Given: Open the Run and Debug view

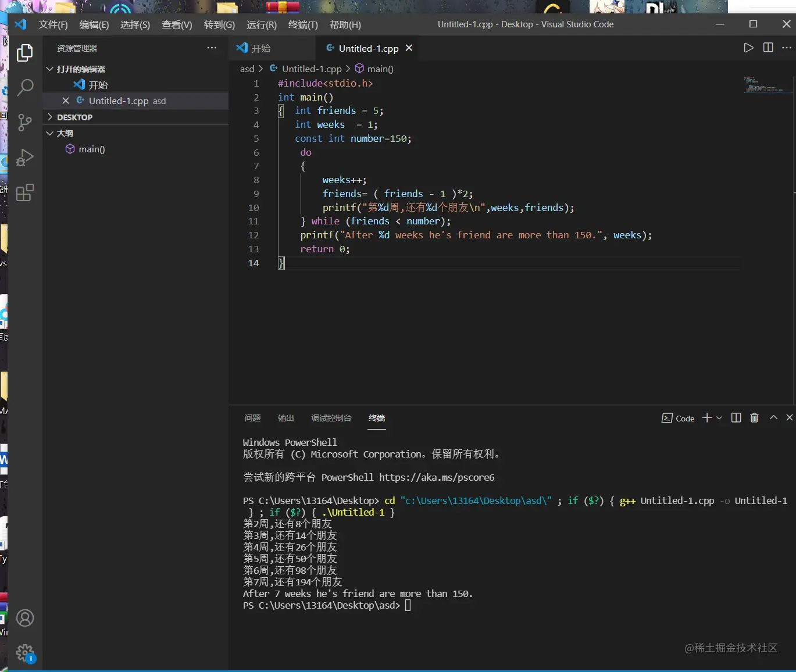Looking at the screenshot, I should point(25,158).
